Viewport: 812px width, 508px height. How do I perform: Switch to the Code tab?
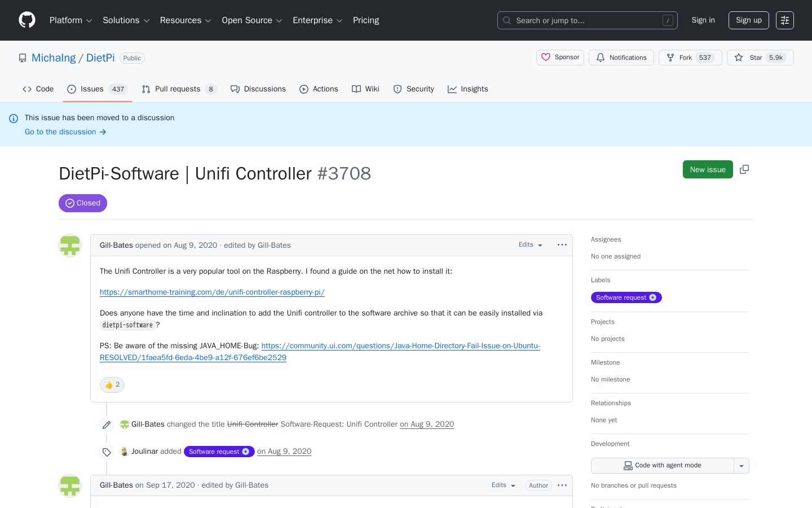click(38, 89)
